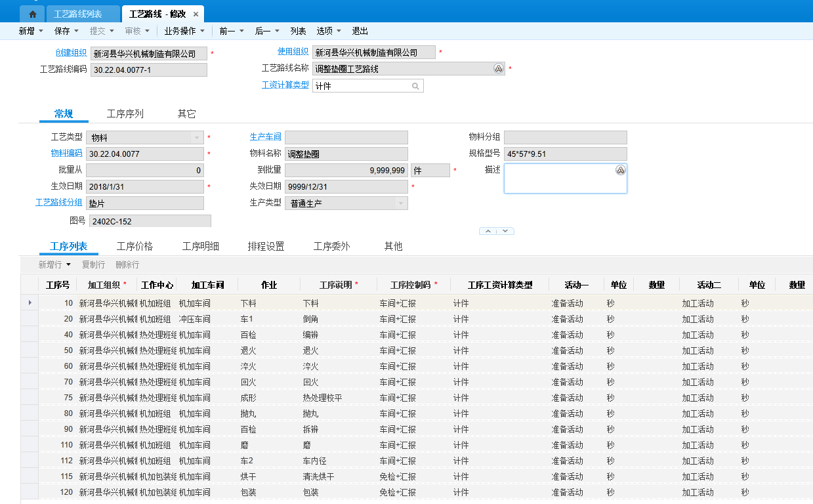The image size is (813, 504).
Task: Select the row header for row 60
Action: [x=30, y=366]
